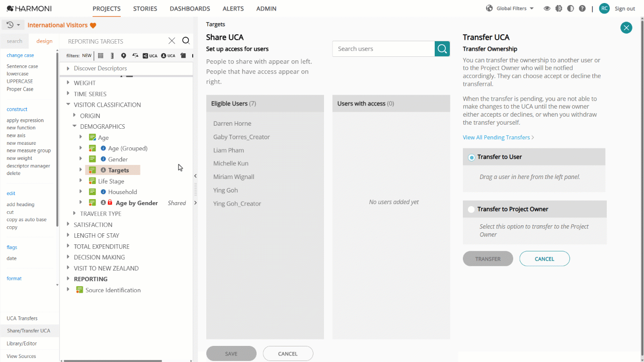Switch to the design tab
This screenshot has height=362, width=644.
coord(44,41)
